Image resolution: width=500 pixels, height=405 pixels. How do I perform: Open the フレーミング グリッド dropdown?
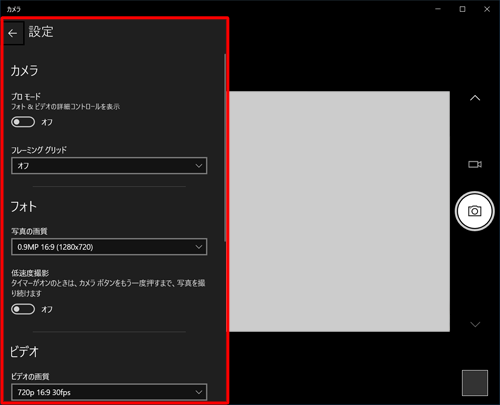point(109,166)
